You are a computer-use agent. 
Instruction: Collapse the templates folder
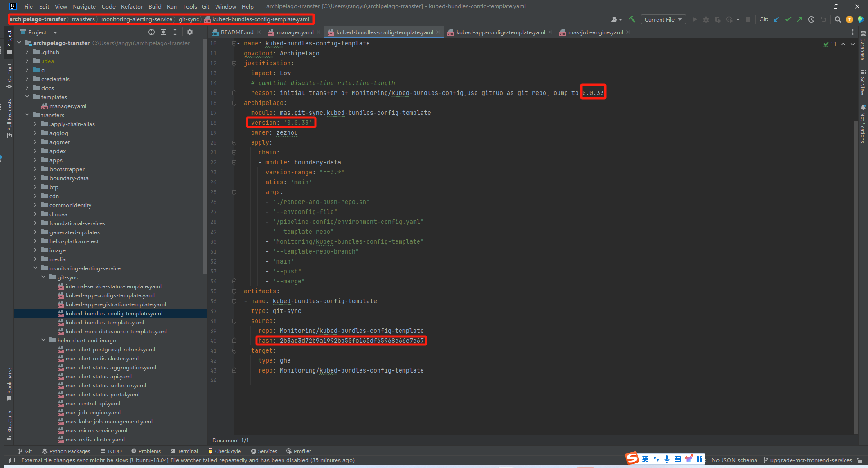pyautogui.click(x=27, y=97)
